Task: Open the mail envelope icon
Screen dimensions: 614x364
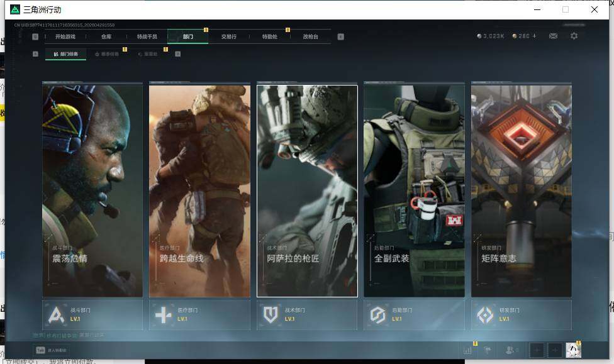Action: (554, 36)
